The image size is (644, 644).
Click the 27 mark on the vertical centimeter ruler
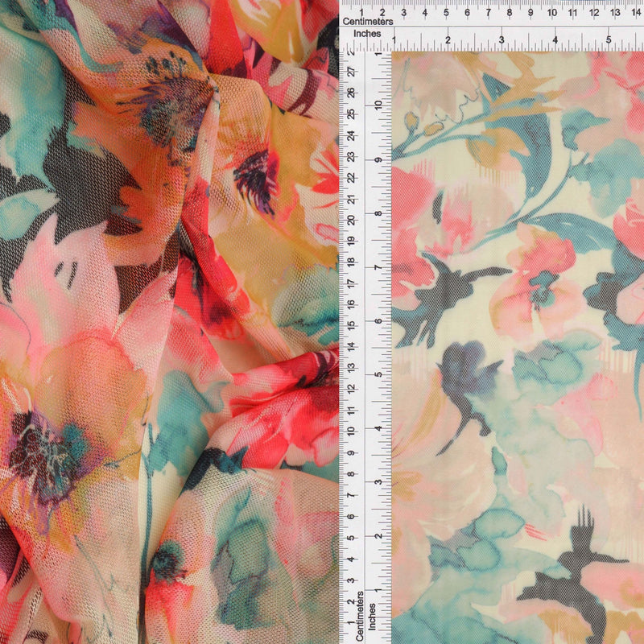coord(351,72)
